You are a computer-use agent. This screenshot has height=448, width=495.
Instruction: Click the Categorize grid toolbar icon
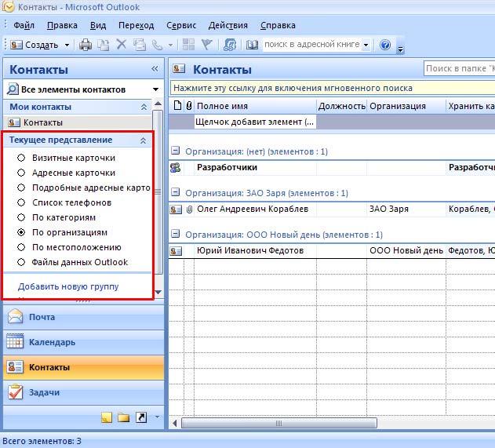coord(188,45)
